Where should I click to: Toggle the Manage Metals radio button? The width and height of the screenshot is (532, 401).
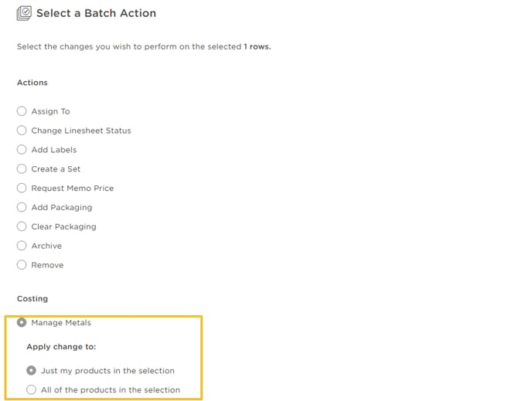pos(22,322)
